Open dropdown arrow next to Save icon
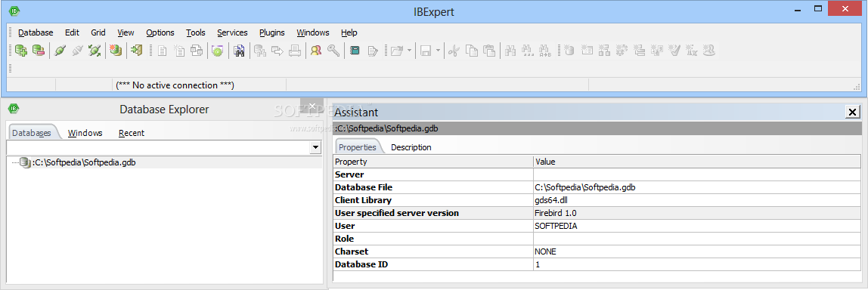 click(x=438, y=51)
